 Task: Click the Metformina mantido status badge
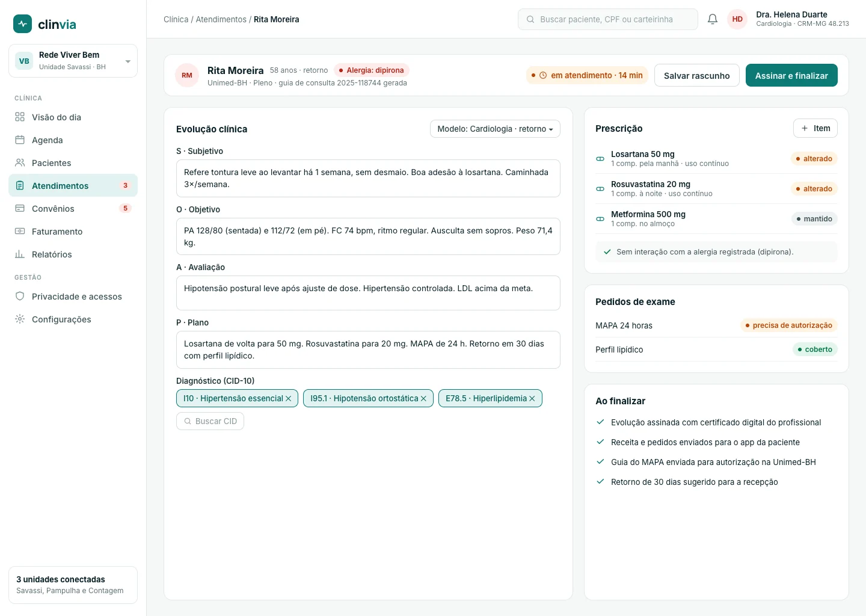(814, 219)
